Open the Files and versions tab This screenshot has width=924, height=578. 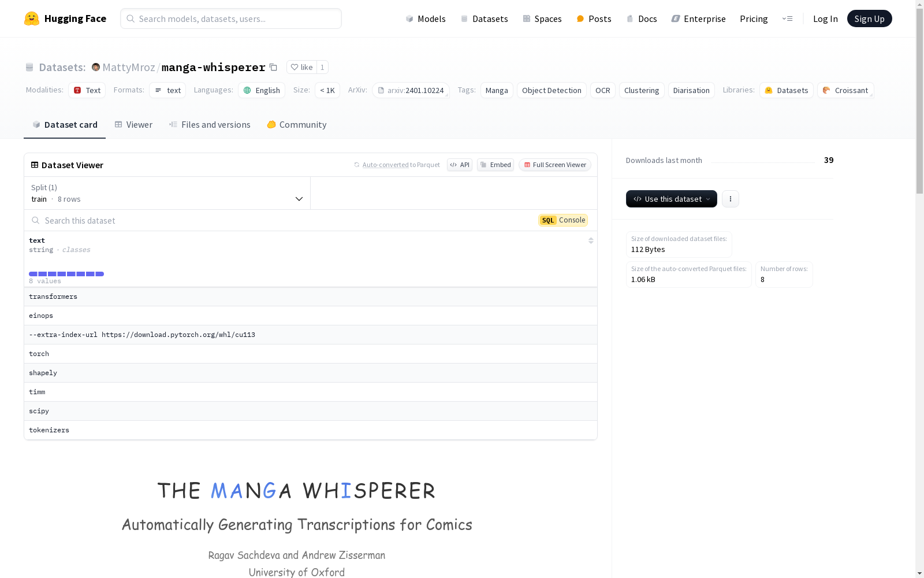210,125
